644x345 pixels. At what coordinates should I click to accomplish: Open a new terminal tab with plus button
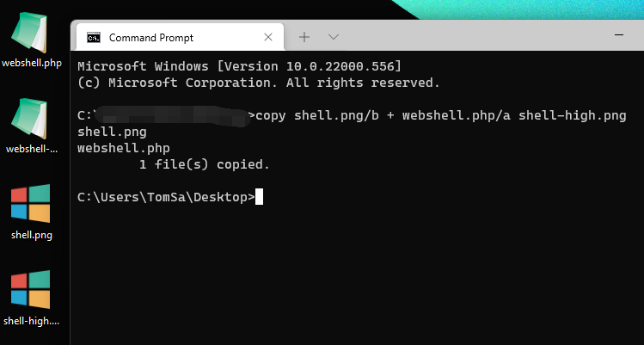click(304, 37)
